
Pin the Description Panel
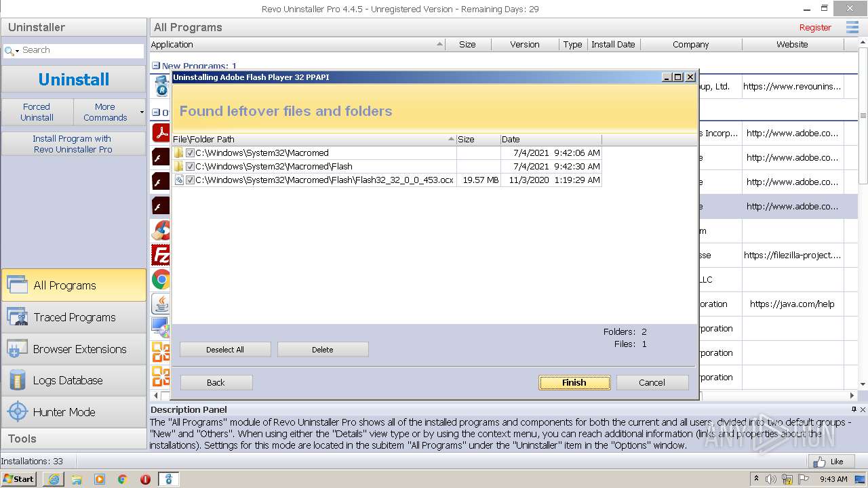(854, 409)
